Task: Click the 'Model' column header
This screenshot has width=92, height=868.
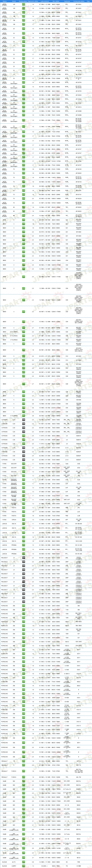Action: point(14,1)
